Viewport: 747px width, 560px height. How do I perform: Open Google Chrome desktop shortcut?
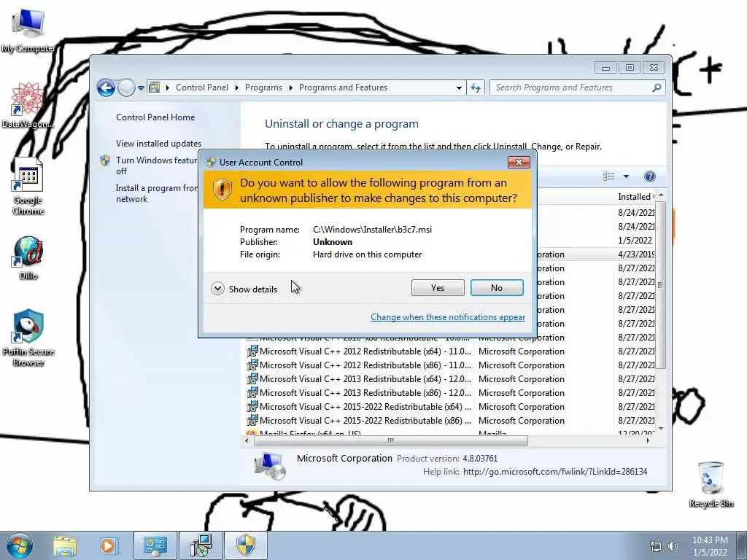(x=28, y=187)
